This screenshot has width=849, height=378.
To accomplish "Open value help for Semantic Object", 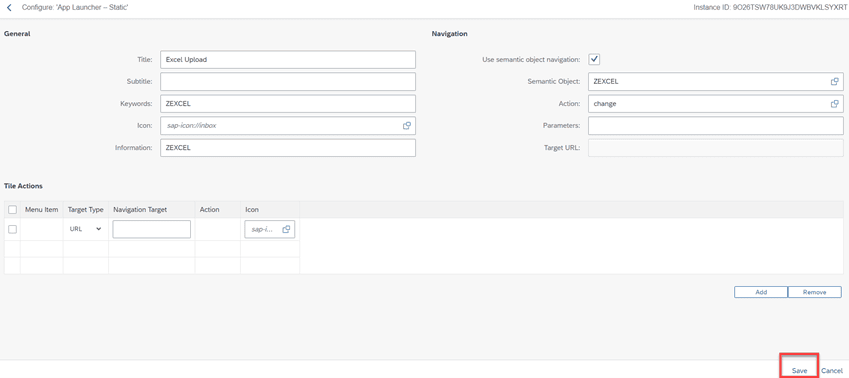I will 834,82.
